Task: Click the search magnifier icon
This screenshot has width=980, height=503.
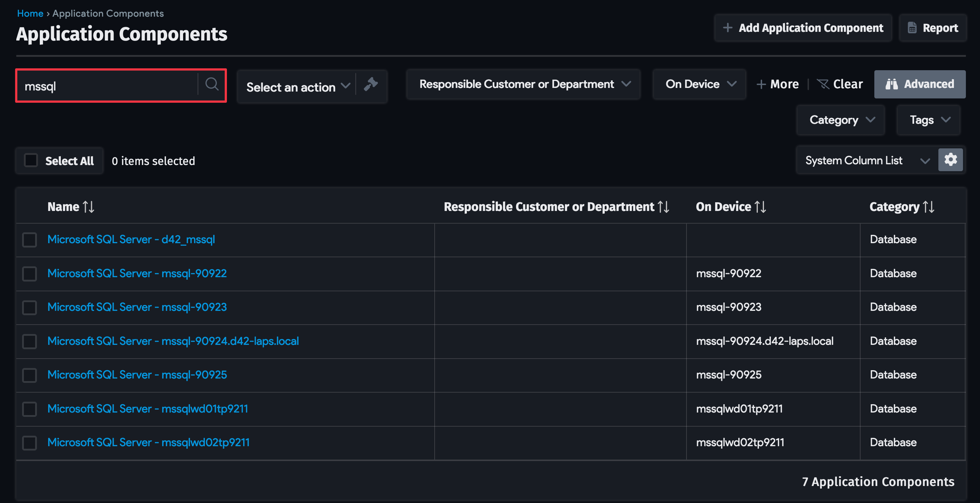Action: coord(212,85)
